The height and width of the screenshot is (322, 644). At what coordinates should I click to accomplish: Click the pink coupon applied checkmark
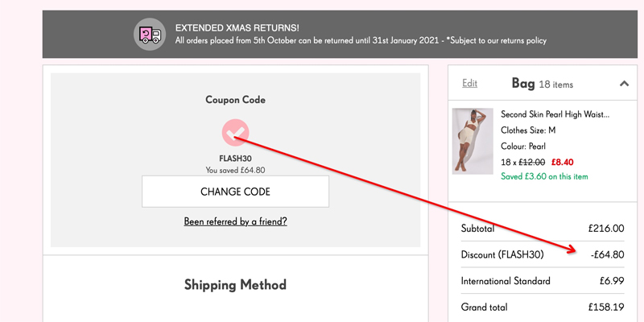coord(235,131)
